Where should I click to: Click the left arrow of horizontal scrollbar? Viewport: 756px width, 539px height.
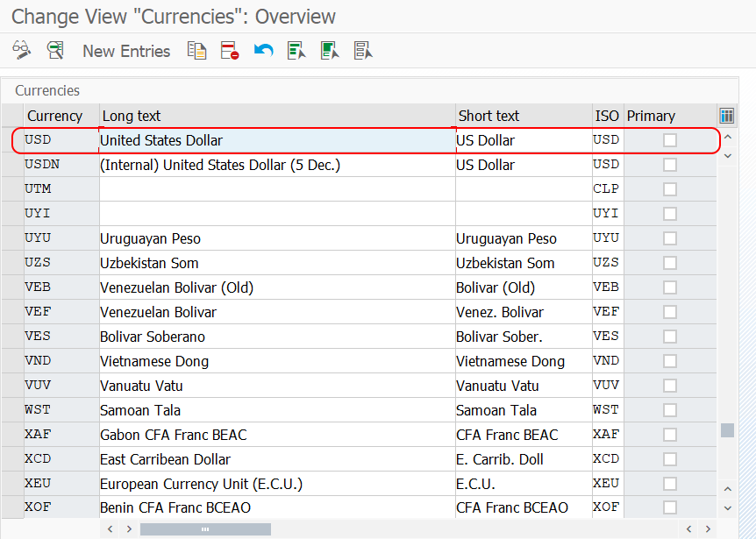[110, 528]
